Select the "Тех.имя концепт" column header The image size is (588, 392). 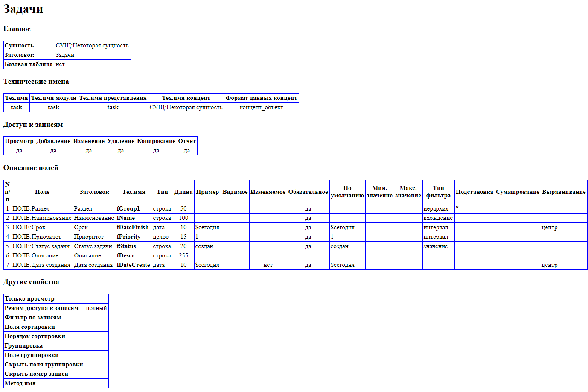pyautogui.click(x=186, y=98)
